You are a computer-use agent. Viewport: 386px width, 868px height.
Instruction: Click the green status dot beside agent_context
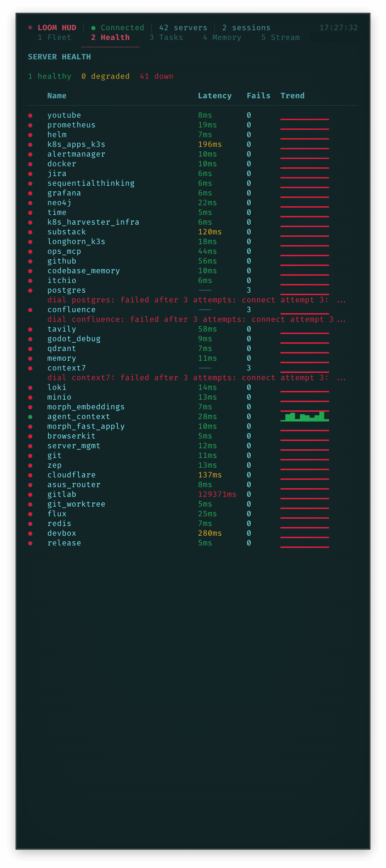tap(31, 417)
